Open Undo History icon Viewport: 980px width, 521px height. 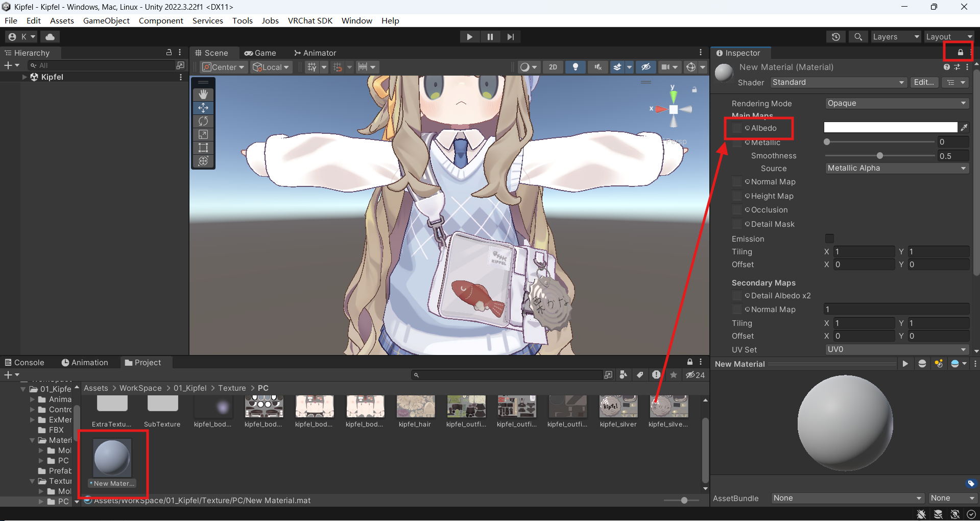point(836,37)
